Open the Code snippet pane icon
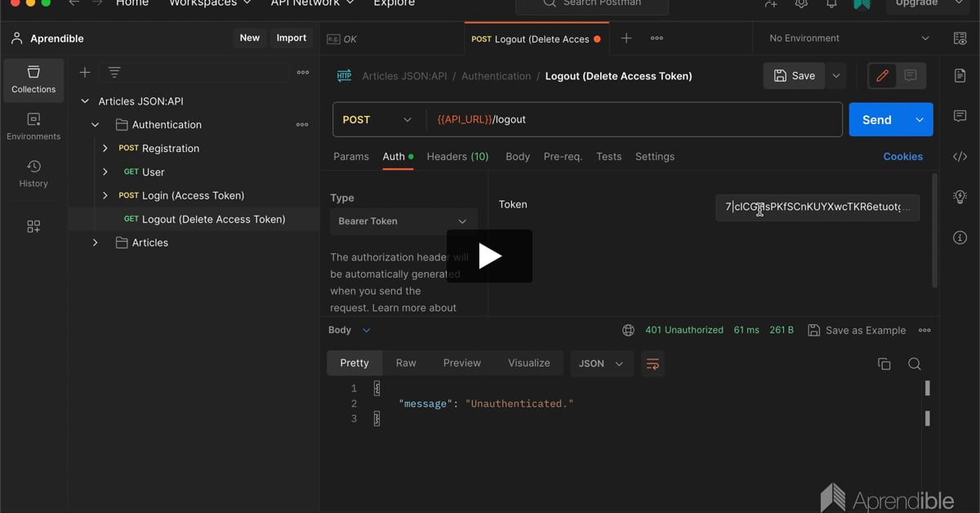 coord(960,157)
